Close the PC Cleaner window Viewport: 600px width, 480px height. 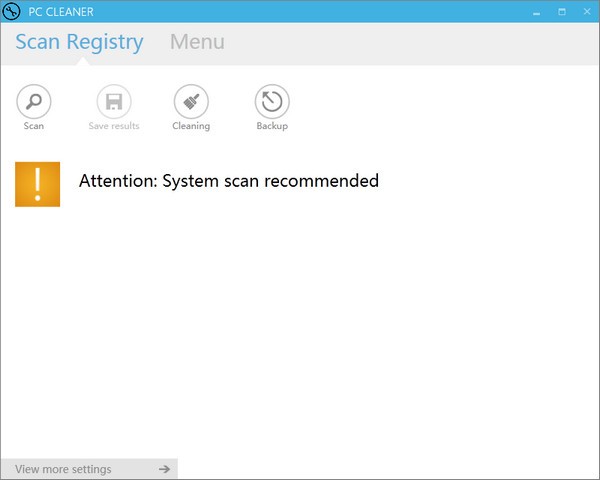pos(586,12)
